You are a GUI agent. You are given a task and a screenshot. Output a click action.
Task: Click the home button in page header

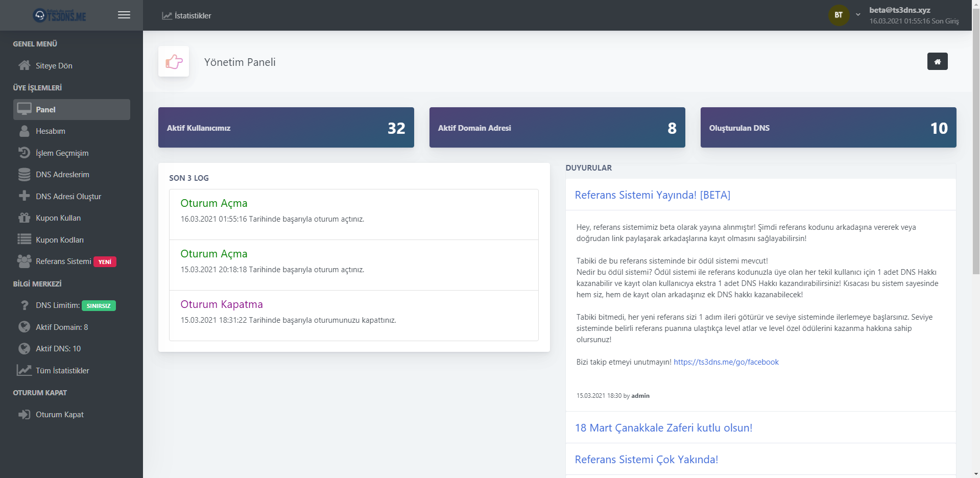click(x=937, y=61)
